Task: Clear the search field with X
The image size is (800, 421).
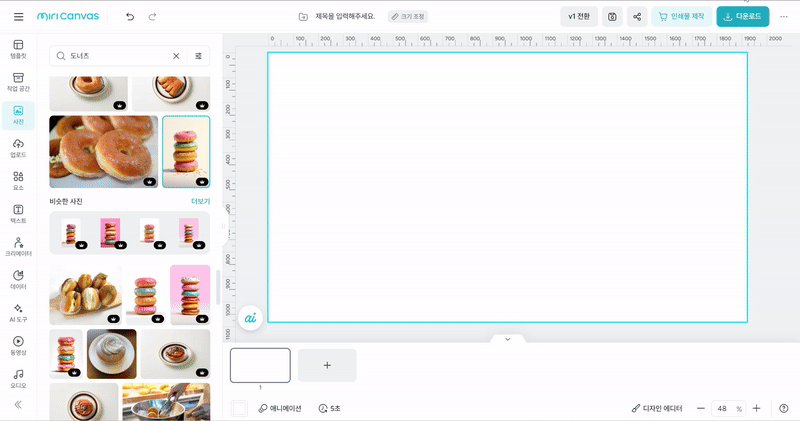Action: click(x=177, y=56)
